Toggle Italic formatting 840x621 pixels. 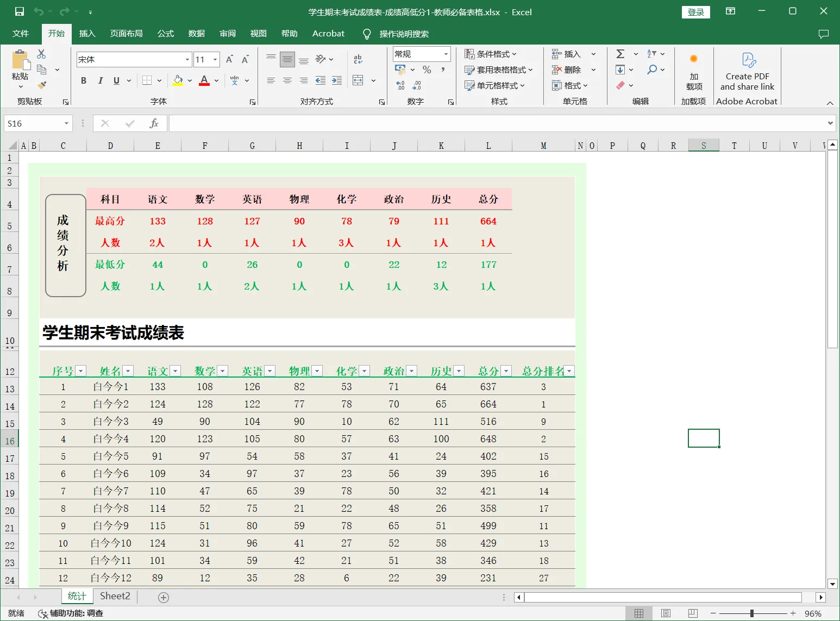pos(100,80)
